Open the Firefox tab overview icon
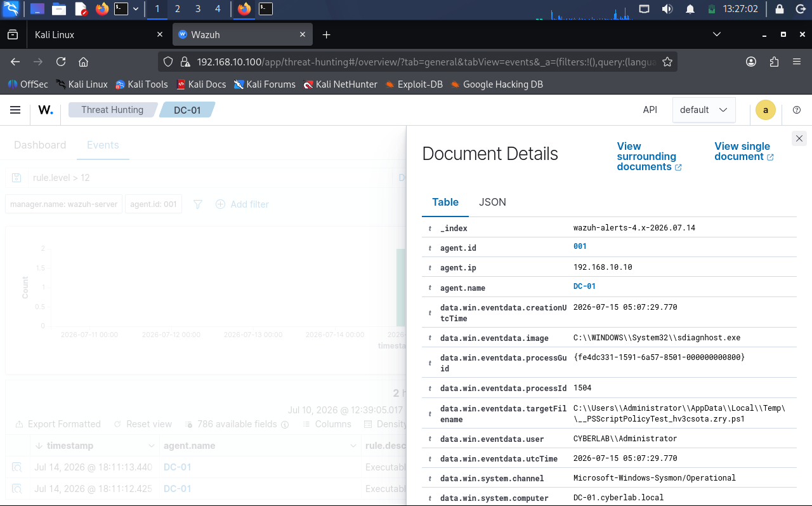The width and height of the screenshot is (812, 506). 13,35
